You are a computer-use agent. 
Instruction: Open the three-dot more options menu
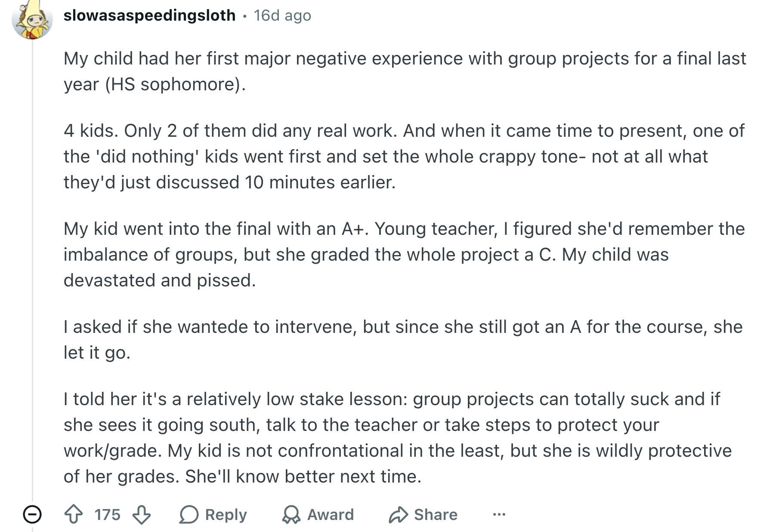coord(499,514)
